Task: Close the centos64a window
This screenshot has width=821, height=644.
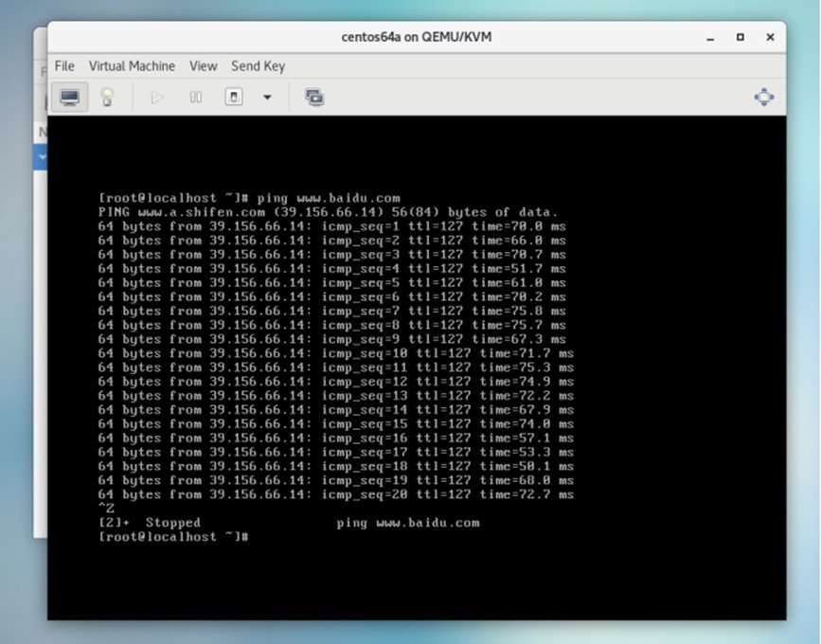Action: point(770,37)
